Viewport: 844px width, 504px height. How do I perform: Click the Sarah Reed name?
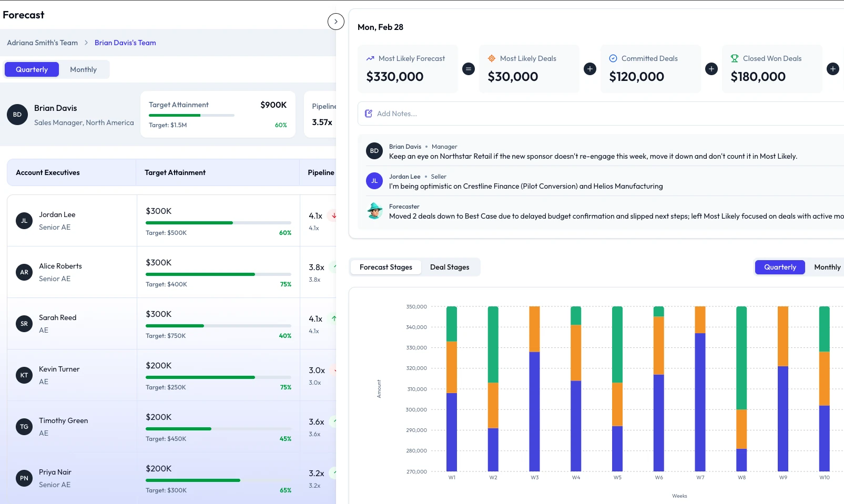57,317
